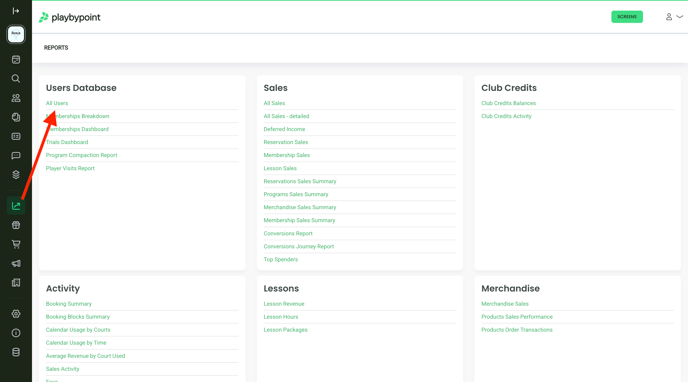Click the club logo avatar in sidebar
Screen dimensions: 688x382
pyautogui.click(x=16, y=34)
